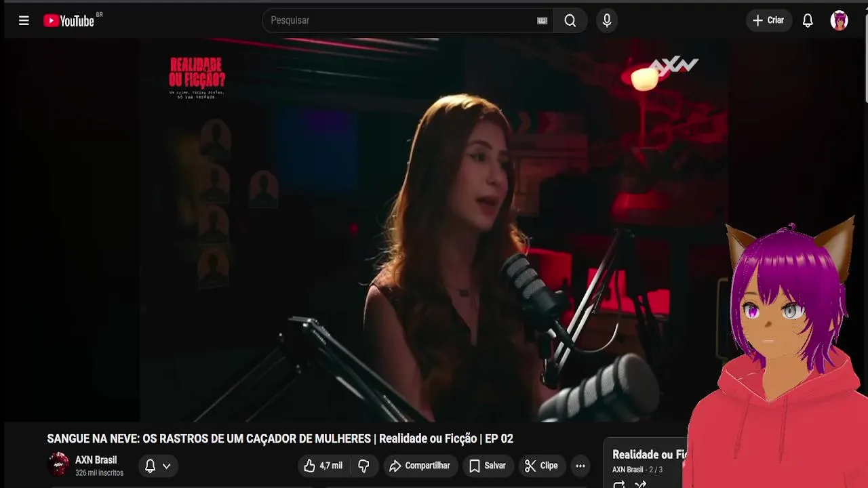Toggle playlist shuffle icon

click(x=640, y=485)
